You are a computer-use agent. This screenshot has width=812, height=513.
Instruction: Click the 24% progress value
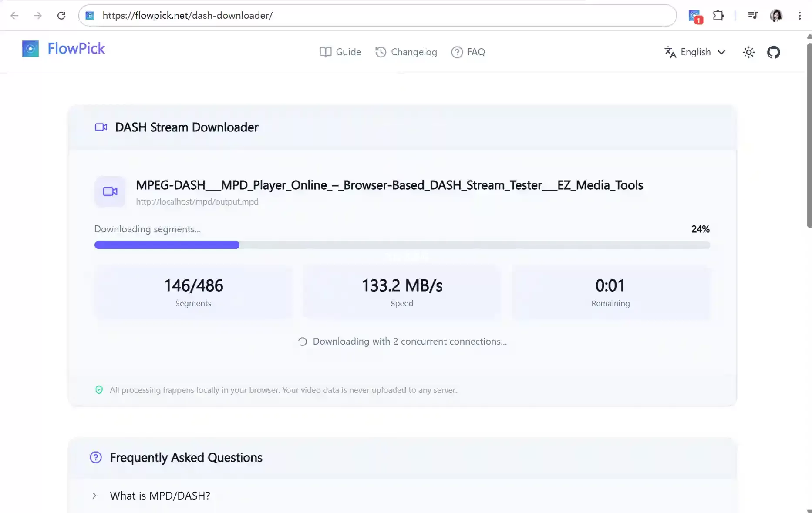[701, 229]
